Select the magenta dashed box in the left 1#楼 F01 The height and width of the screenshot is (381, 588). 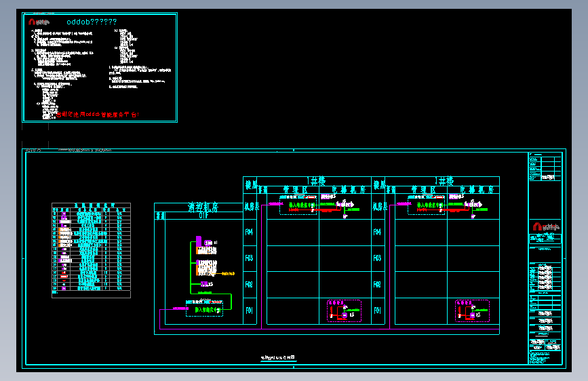click(345, 311)
